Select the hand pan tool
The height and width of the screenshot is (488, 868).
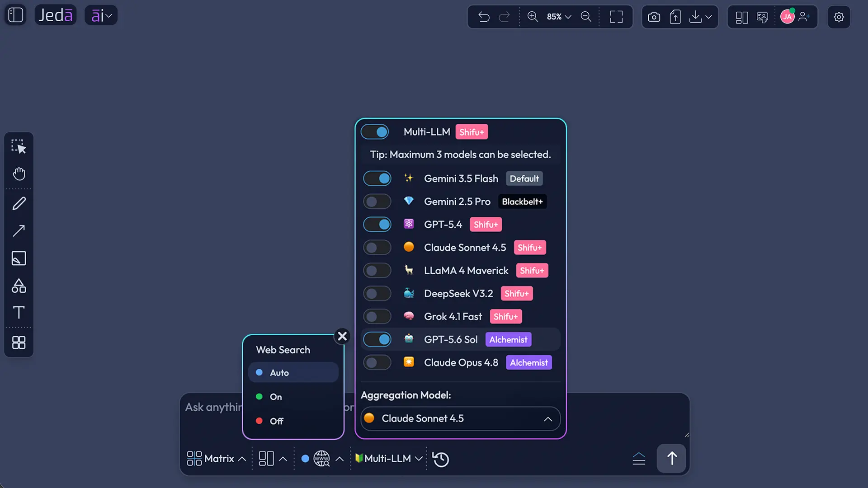pyautogui.click(x=19, y=174)
